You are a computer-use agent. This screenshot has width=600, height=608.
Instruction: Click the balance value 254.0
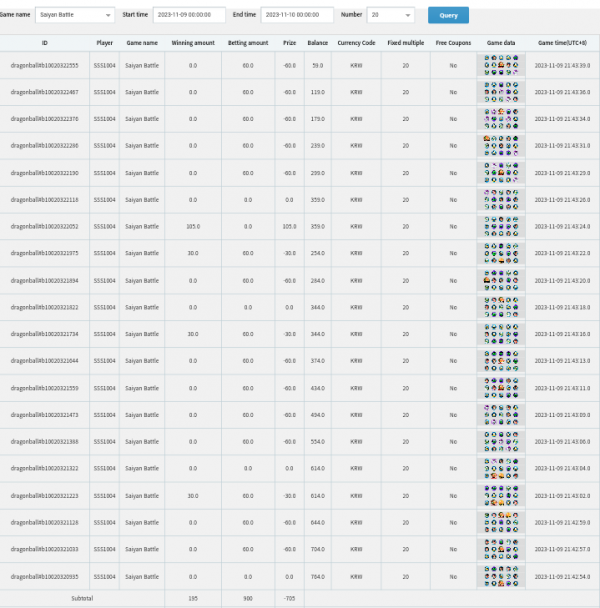click(x=318, y=253)
